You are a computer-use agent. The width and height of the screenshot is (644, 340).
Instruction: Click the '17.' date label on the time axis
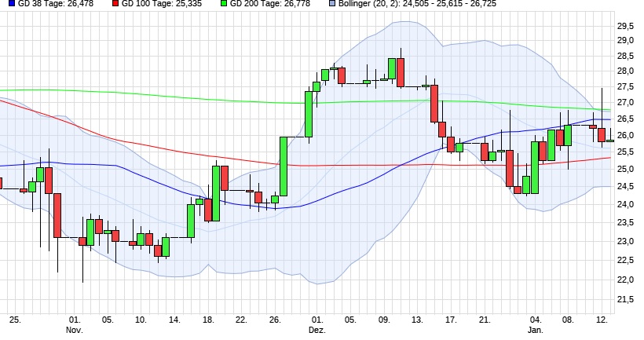451,320
